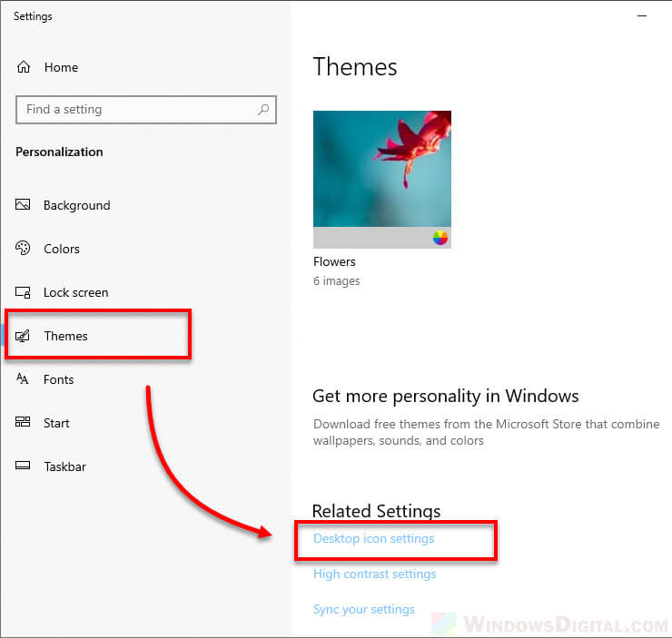Focus the Find a setting search box
672x638 pixels.
pos(136,110)
